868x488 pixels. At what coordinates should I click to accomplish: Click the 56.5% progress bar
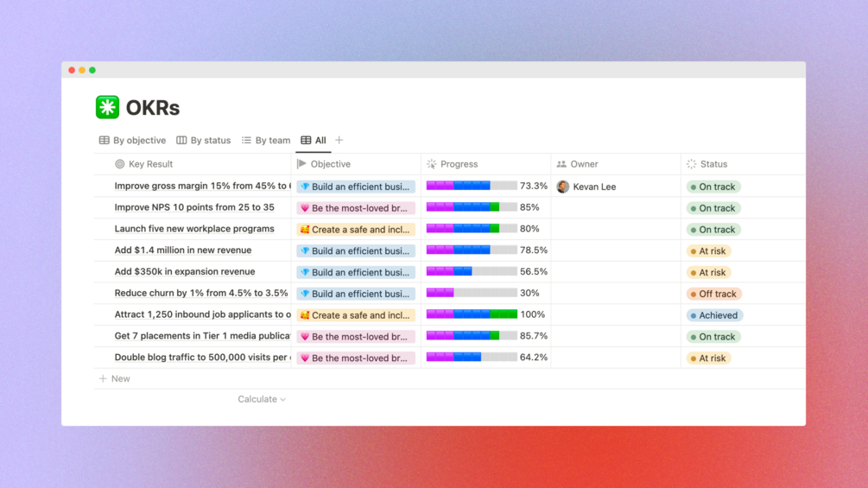tap(472, 271)
